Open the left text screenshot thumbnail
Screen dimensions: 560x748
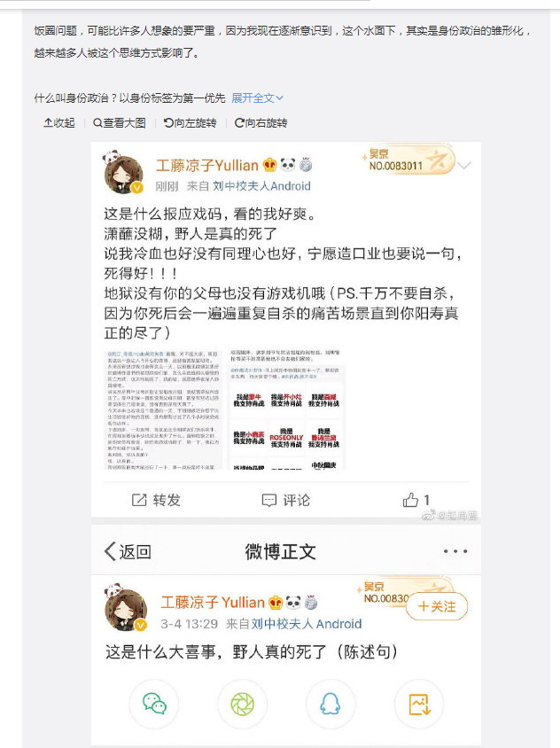coord(163,410)
